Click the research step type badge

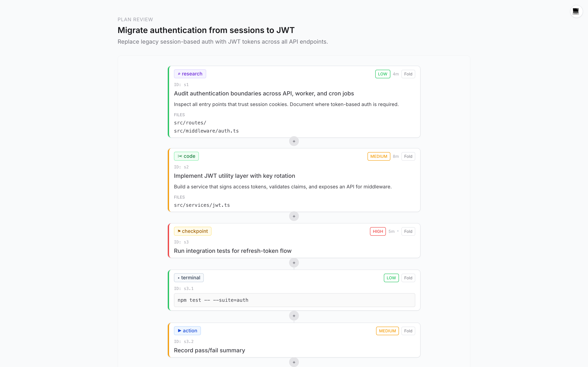(x=190, y=74)
